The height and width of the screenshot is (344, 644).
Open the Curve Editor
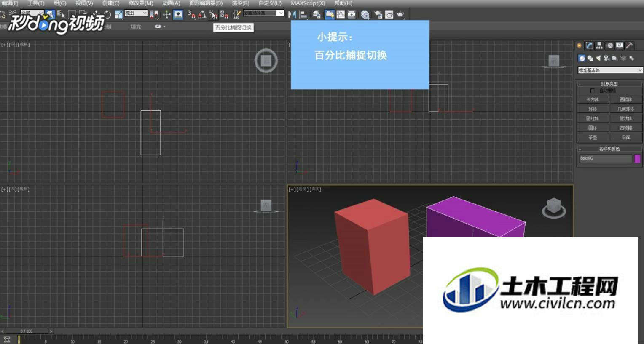tap(341, 14)
